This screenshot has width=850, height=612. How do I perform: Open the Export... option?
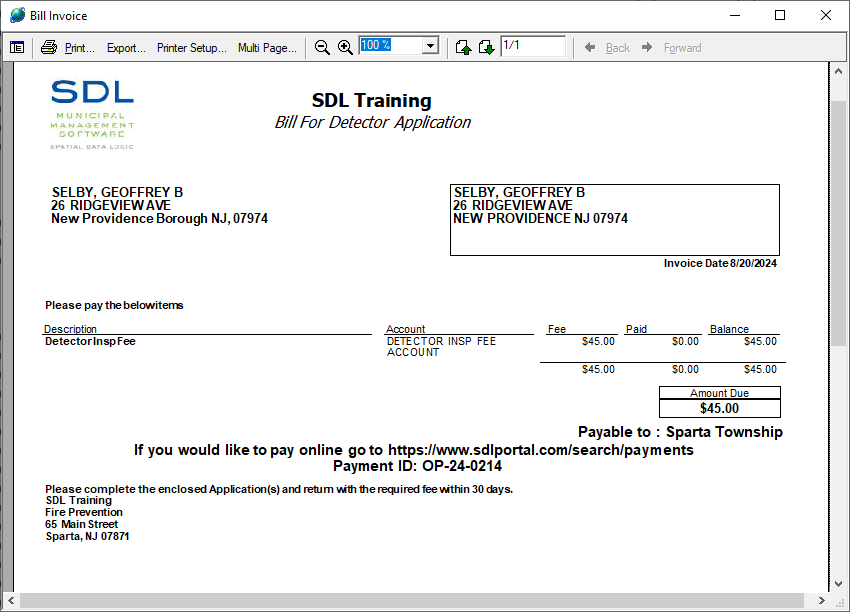[126, 48]
